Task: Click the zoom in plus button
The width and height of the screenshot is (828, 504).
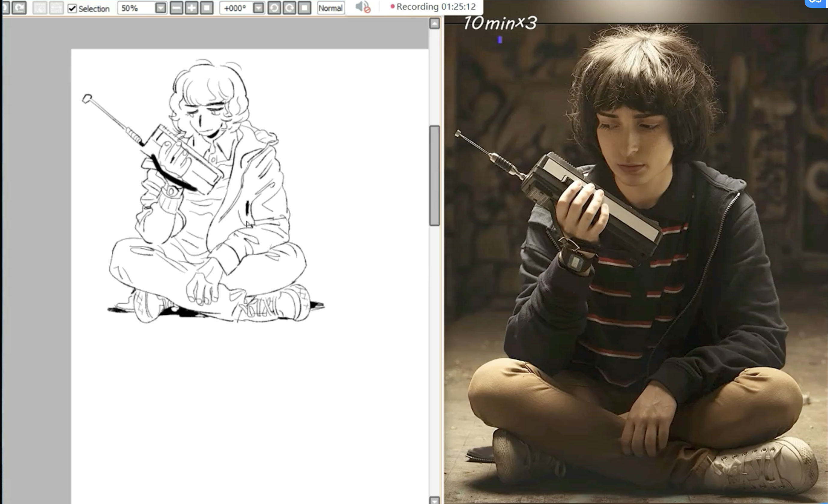Action: 192,8
